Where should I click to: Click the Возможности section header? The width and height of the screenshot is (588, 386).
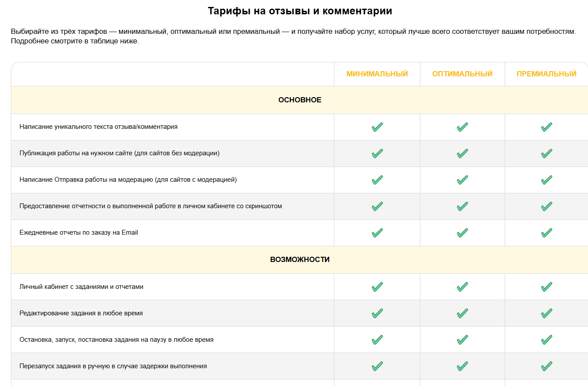coord(300,260)
